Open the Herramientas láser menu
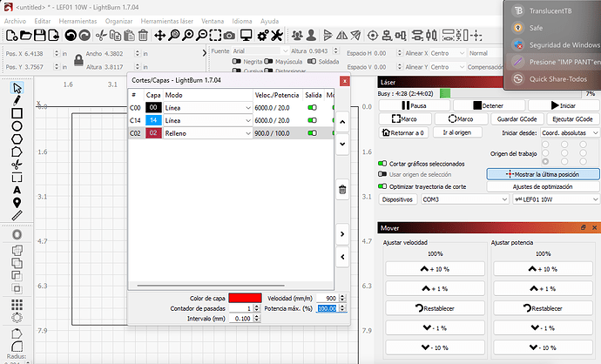Viewport: 601px width, 364px height. 166,21
